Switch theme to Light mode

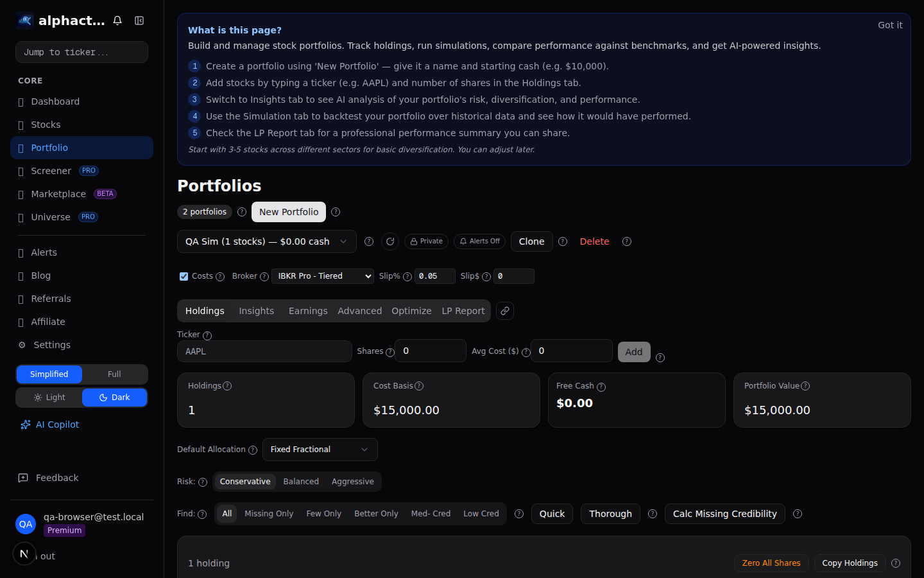point(49,397)
